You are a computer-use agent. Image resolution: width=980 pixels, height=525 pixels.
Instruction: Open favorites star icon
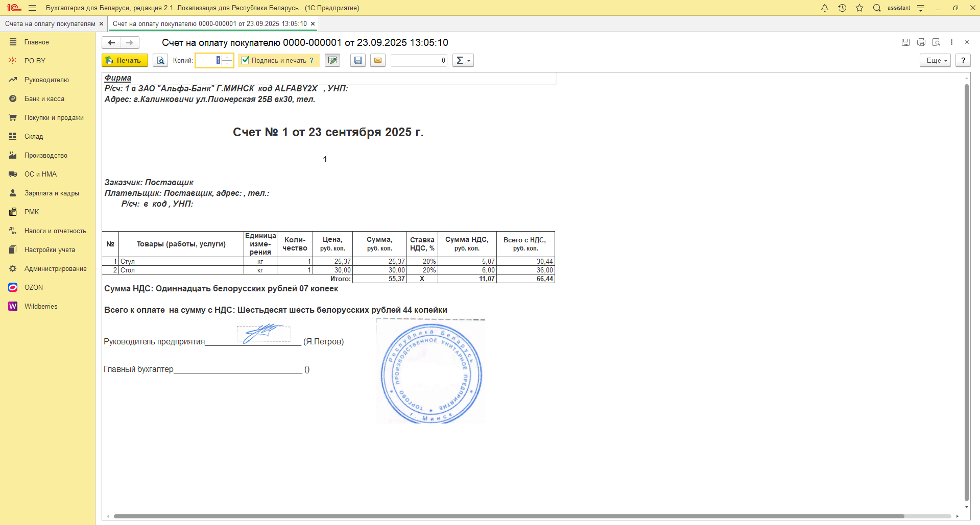coord(859,8)
